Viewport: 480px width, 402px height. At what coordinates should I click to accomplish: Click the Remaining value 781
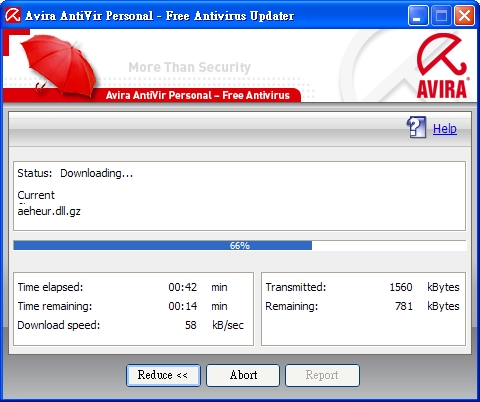(x=404, y=306)
